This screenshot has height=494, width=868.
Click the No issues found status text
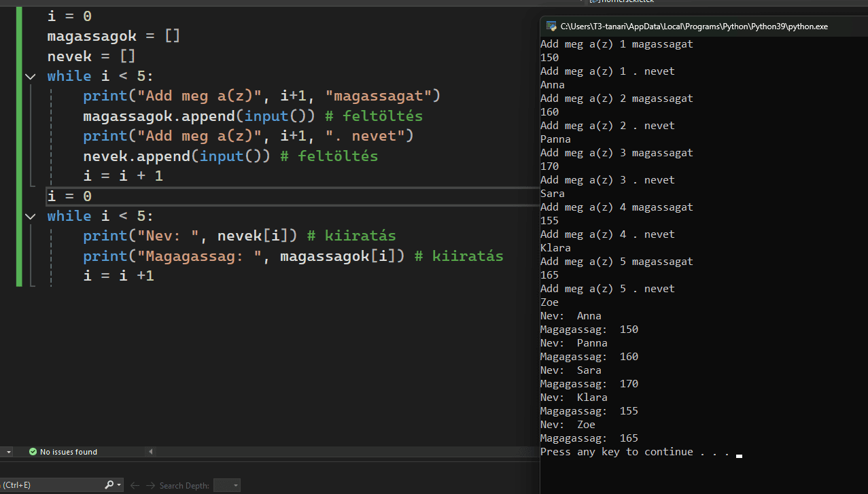[68, 452]
